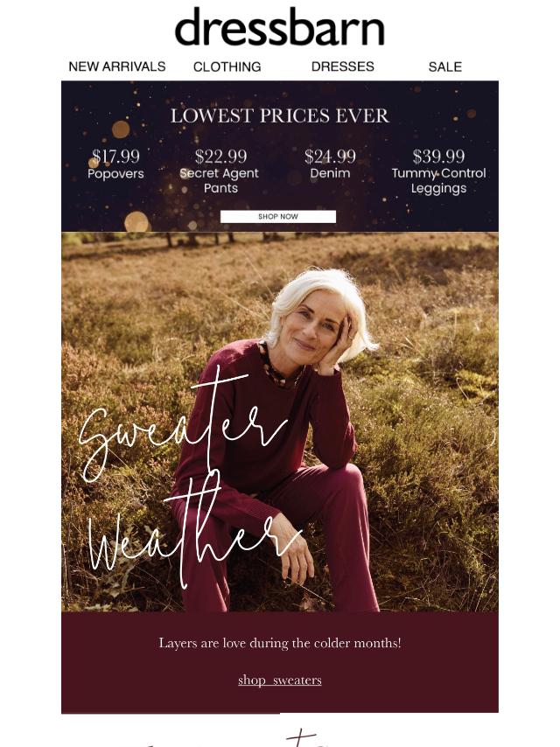
Task: Click the woman's face in hero photo
Action: point(313,329)
